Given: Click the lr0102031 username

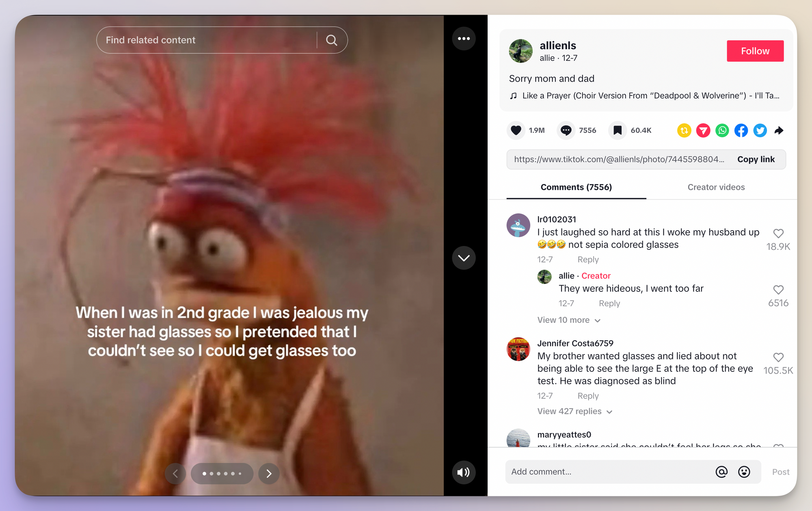Looking at the screenshot, I should pyautogui.click(x=557, y=219).
